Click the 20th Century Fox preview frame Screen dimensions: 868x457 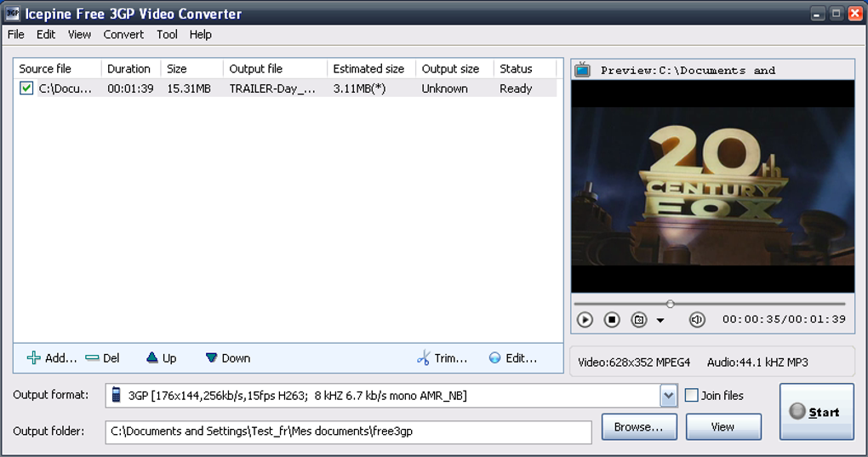713,186
